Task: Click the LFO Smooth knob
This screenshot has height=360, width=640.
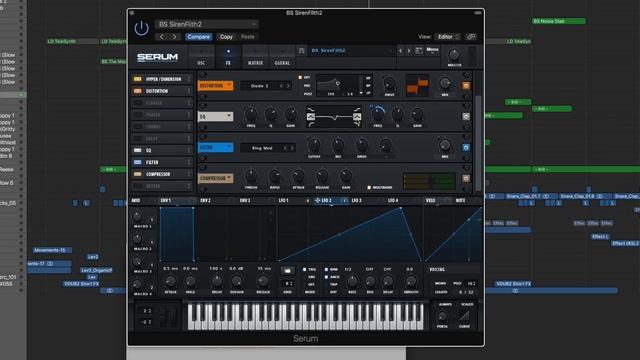Action: click(x=410, y=281)
